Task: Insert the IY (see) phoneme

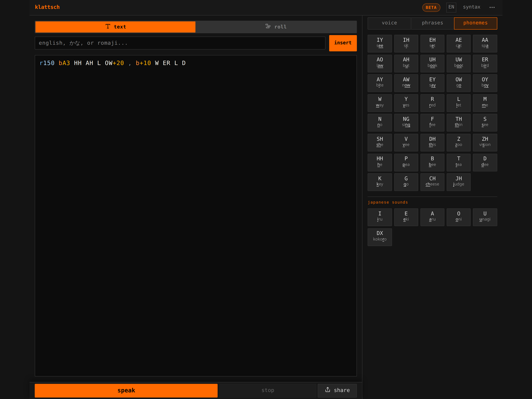Action: point(380,43)
